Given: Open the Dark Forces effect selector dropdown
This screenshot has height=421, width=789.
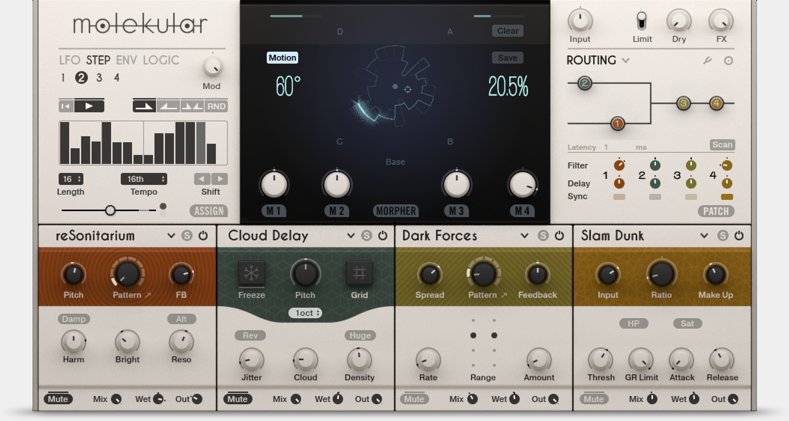Looking at the screenshot, I should 526,236.
